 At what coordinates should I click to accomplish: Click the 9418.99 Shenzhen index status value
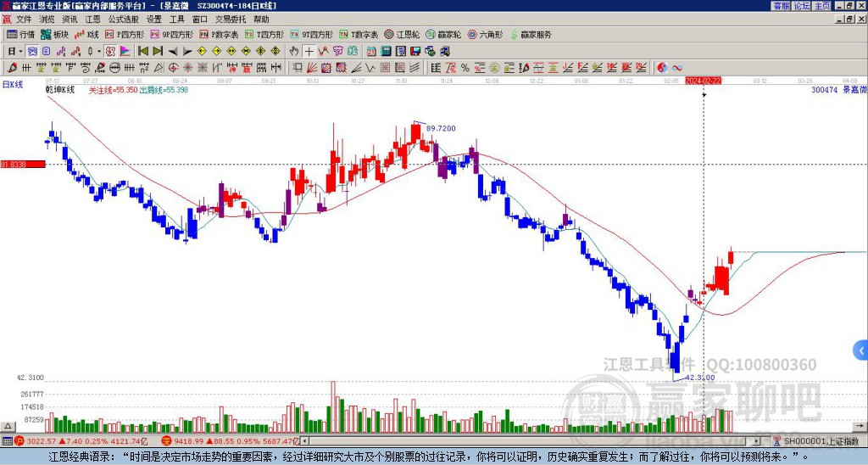click(187, 441)
